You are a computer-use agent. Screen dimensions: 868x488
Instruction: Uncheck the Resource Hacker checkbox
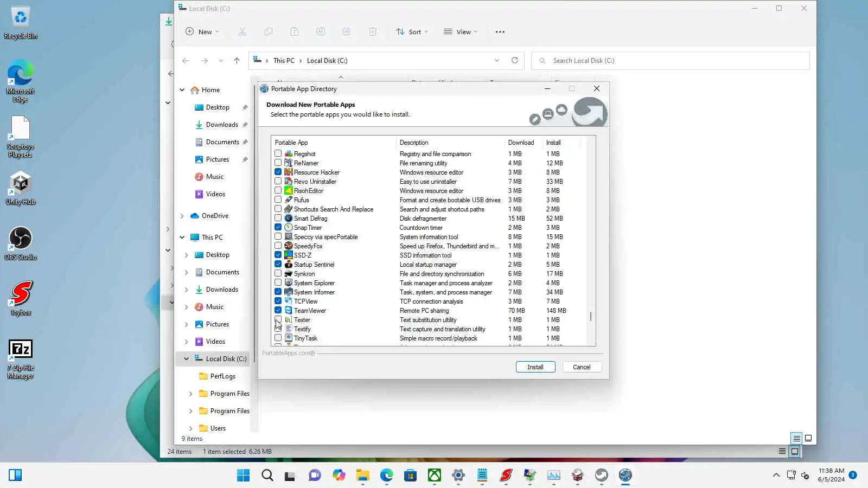click(x=278, y=172)
